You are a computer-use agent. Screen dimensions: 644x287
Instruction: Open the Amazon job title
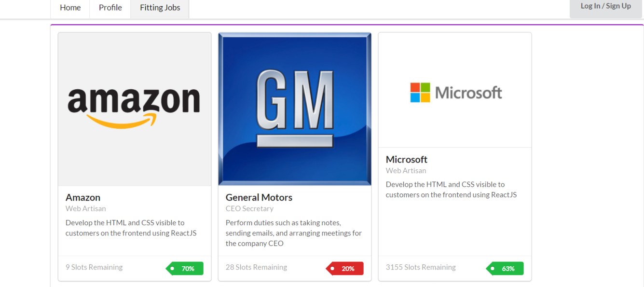click(83, 197)
